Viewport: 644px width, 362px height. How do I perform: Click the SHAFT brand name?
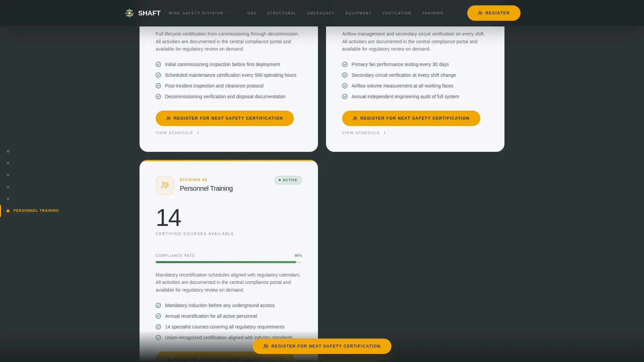pyautogui.click(x=149, y=13)
